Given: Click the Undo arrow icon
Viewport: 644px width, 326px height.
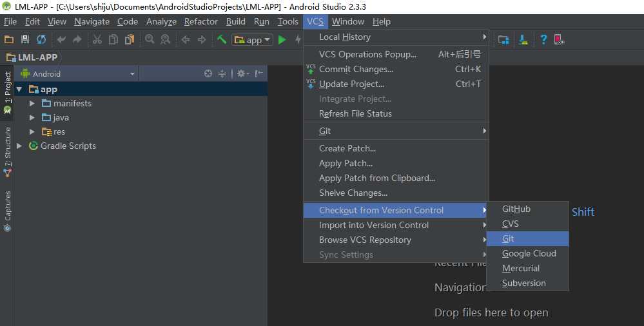Looking at the screenshot, I should pyautogui.click(x=61, y=39).
